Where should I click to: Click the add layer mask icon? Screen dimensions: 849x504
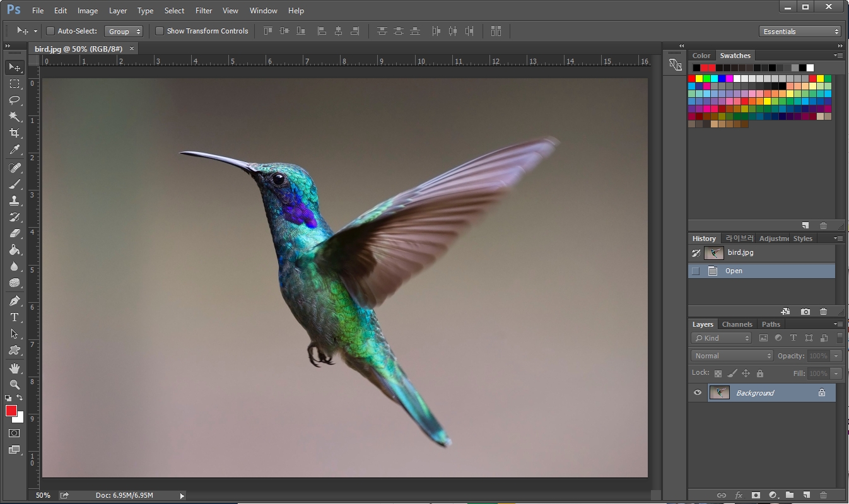click(x=756, y=495)
